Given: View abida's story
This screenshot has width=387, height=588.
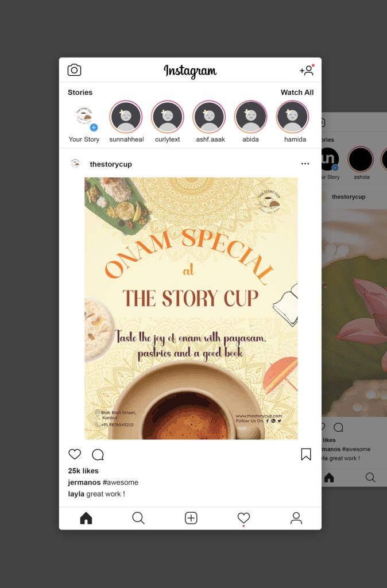Looking at the screenshot, I should (251, 117).
